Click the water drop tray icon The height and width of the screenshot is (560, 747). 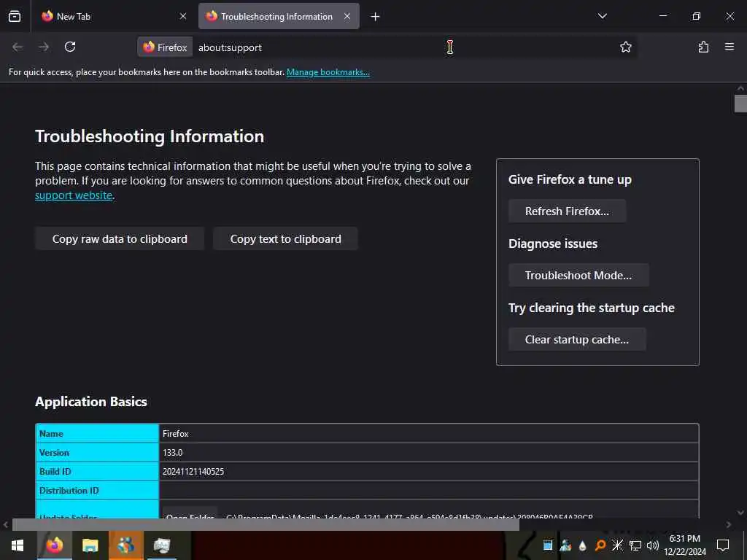582,545
